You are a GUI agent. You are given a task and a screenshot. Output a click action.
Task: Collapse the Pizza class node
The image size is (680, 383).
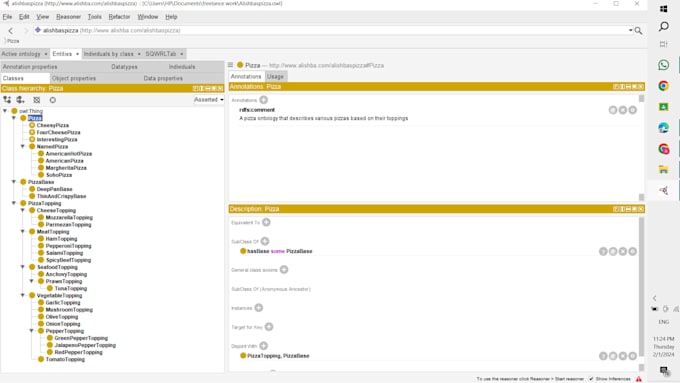point(14,118)
